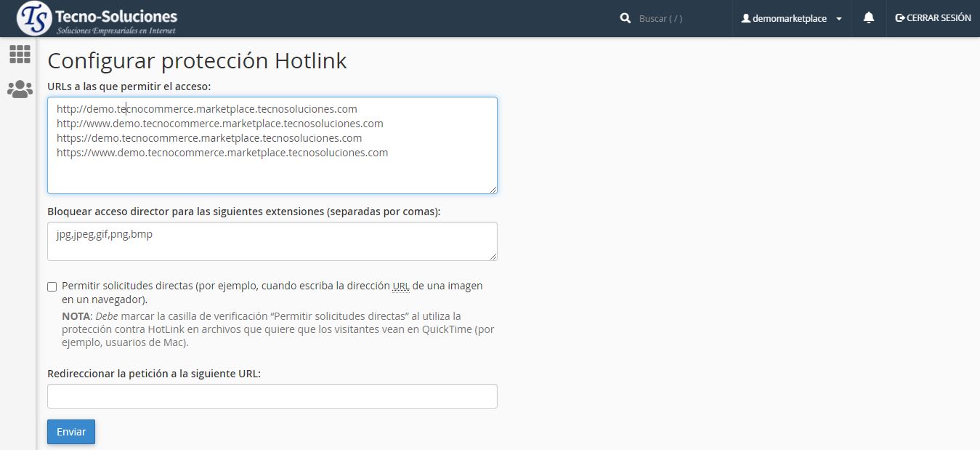Grab the URLs text area resize handle
The image size is (980, 450).
(493, 190)
